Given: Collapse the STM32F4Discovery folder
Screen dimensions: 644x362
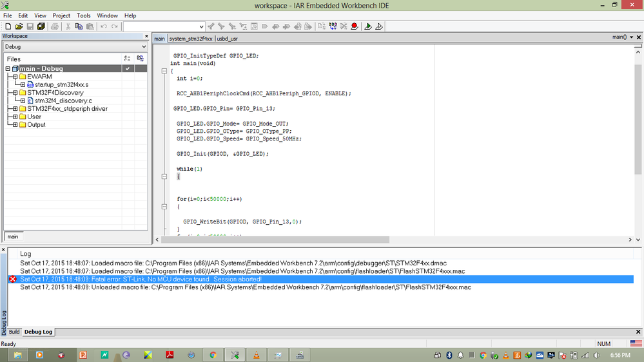Looking at the screenshot, I should tap(15, 93).
